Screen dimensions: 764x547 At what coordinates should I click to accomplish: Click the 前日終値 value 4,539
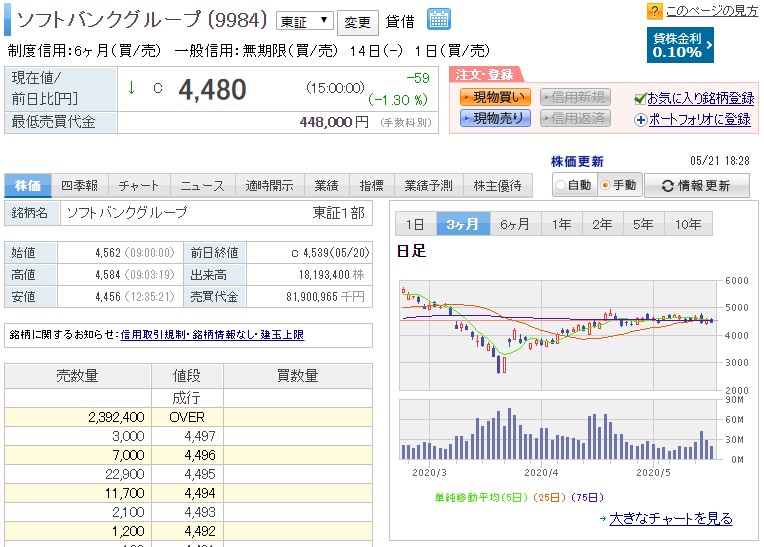(x=316, y=253)
